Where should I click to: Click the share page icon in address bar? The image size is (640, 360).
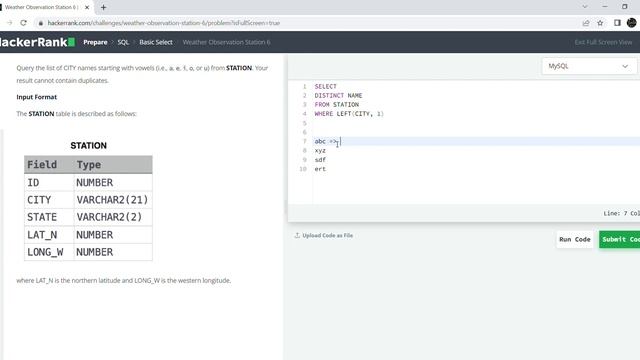586,23
